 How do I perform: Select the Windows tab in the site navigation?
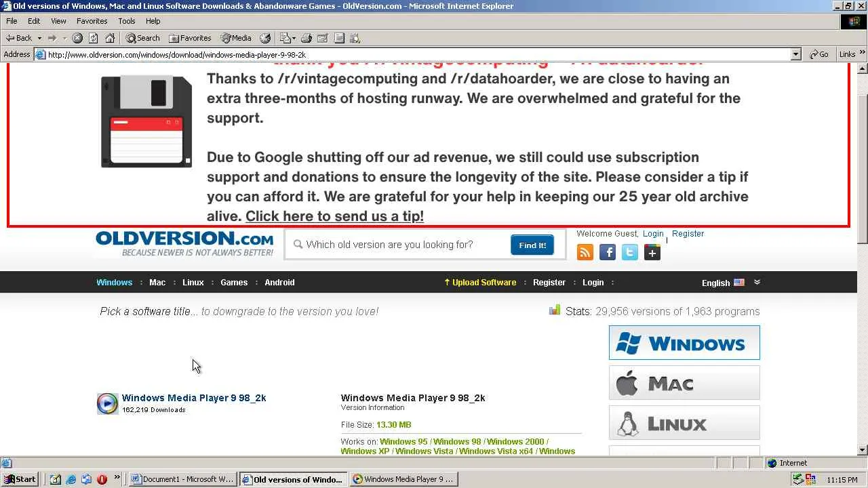point(114,282)
